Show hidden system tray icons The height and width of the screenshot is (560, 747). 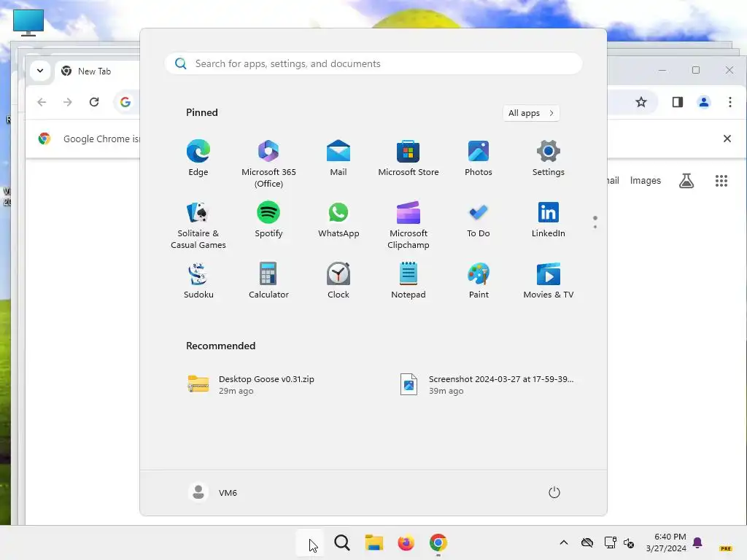[x=564, y=542]
